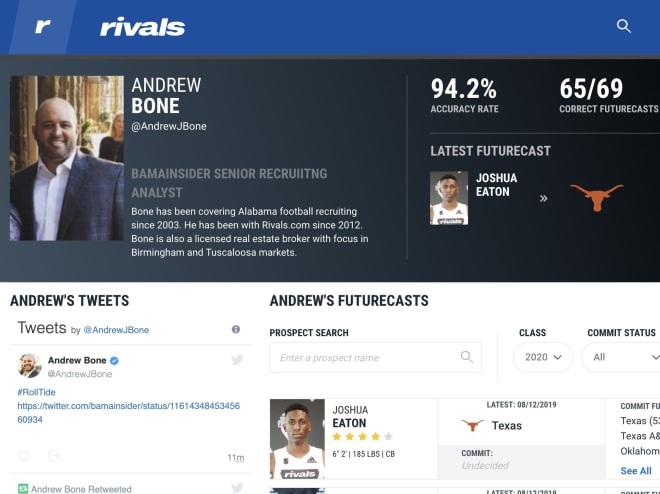The height and width of the screenshot is (494, 660).
Task: Click the Twitter info icon beside Tweets header
Action: (236, 329)
